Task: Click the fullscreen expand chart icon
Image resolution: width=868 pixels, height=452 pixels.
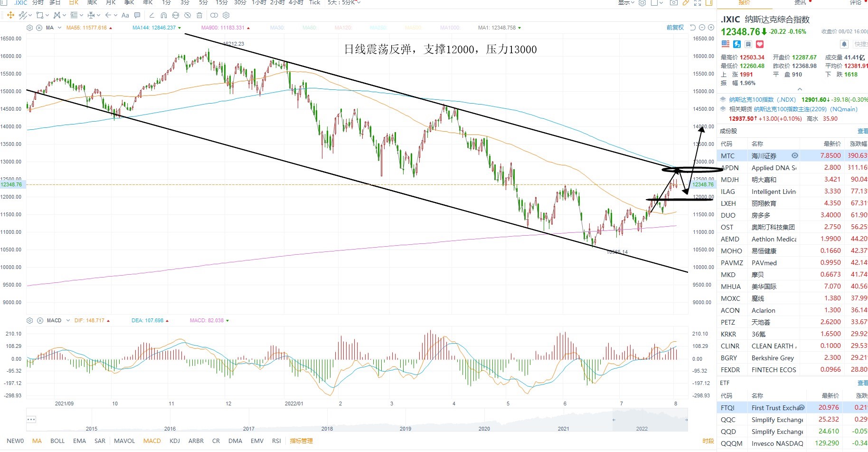Action: (x=697, y=3)
